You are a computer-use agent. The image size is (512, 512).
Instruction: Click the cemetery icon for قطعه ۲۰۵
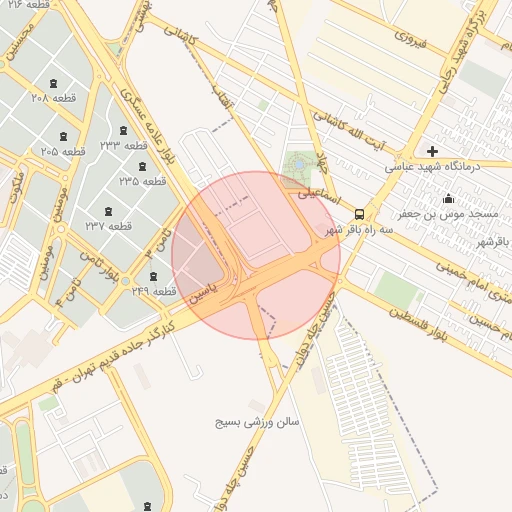click(63, 136)
